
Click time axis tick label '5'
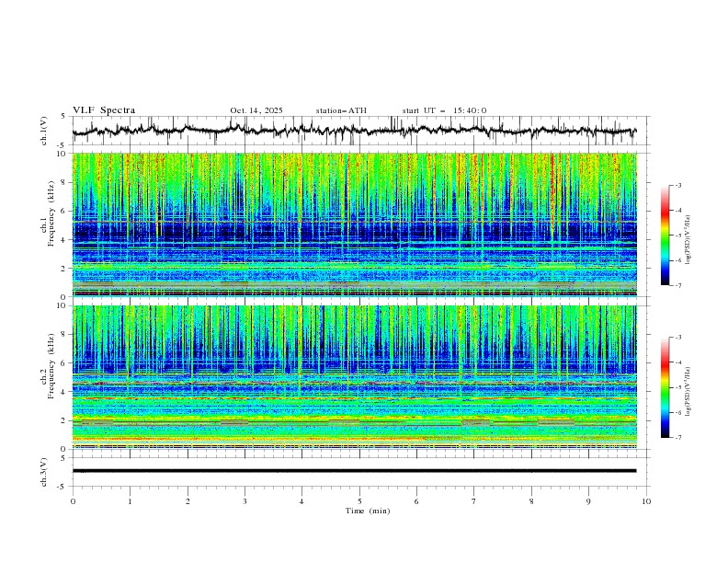click(x=359, y=501)
